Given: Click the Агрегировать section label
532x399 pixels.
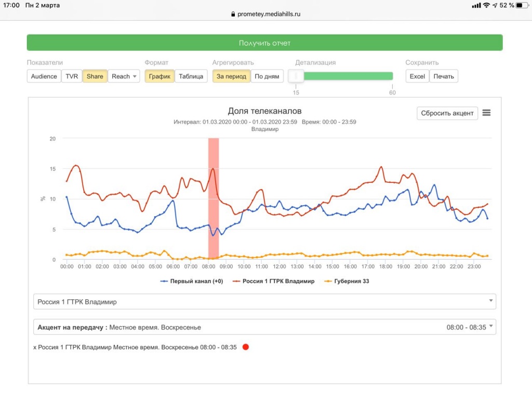Looking at the screenshot, I should (x=233, y=62).
